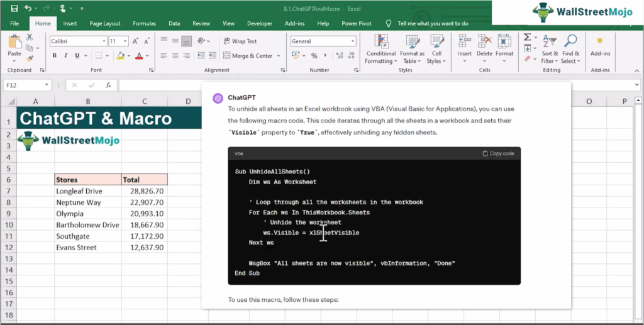
Task: Click the red font color A
Action: (139, 55)
